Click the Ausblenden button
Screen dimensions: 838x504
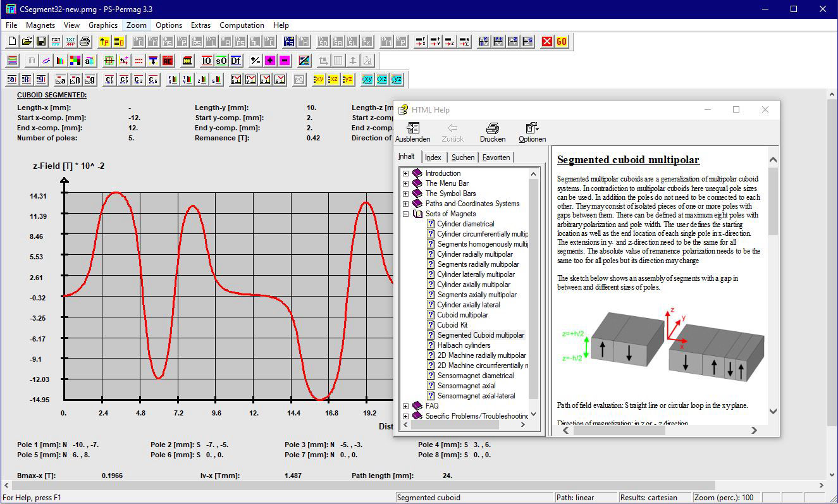(412, 132)
